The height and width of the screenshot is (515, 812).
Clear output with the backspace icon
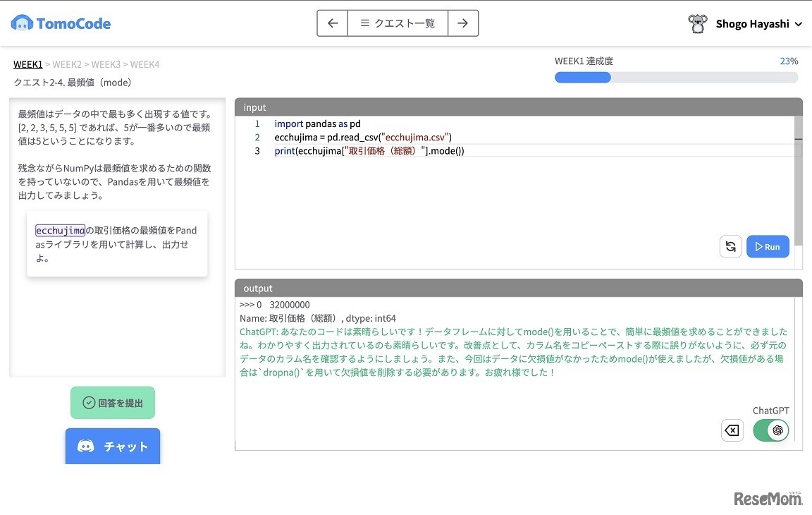pyautogui.click(x=732, y=430)
